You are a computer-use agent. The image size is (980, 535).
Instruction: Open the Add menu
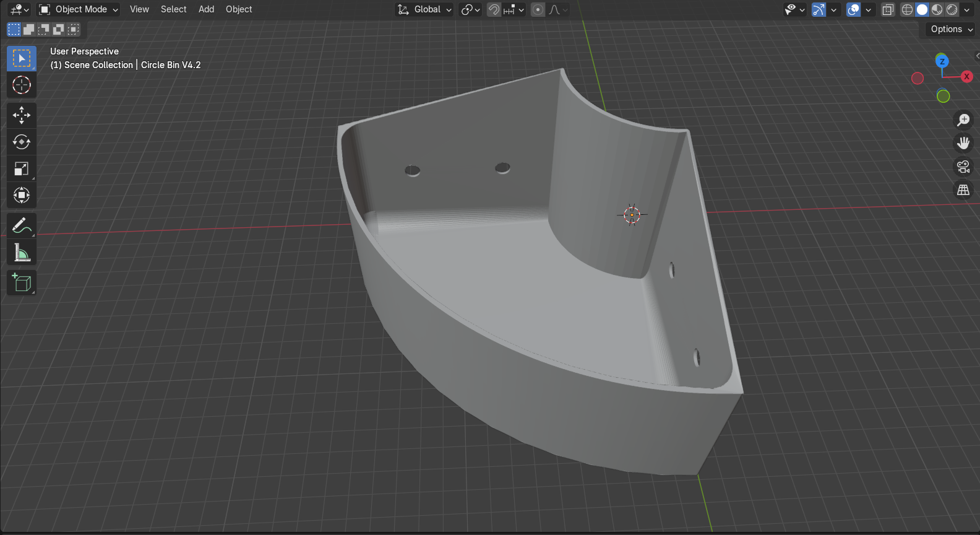(x=206, y=9)
